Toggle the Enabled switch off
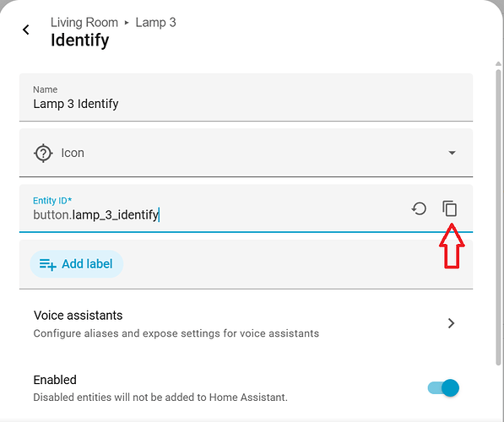Viewport: 504px width, 422px height. 443,388
